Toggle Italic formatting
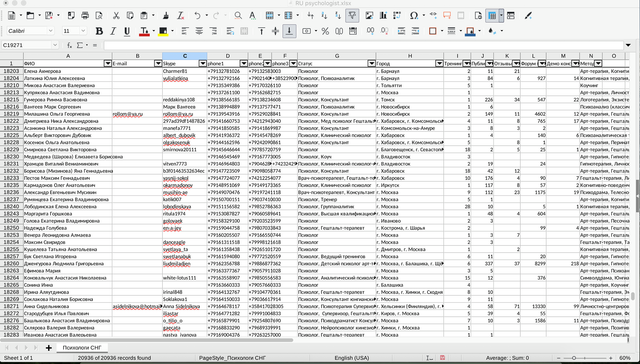Screen dimensions: 640x364 tap(113, 31)
